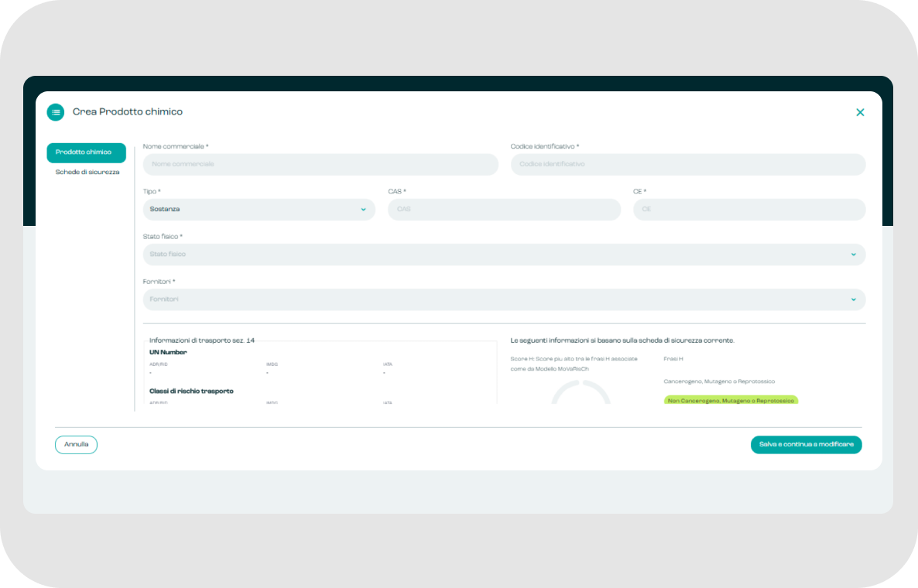Click the Non Cancerogeno, Mutageno o Reprotossico badge
The image size is (918, 588).
tap(731, 400)
